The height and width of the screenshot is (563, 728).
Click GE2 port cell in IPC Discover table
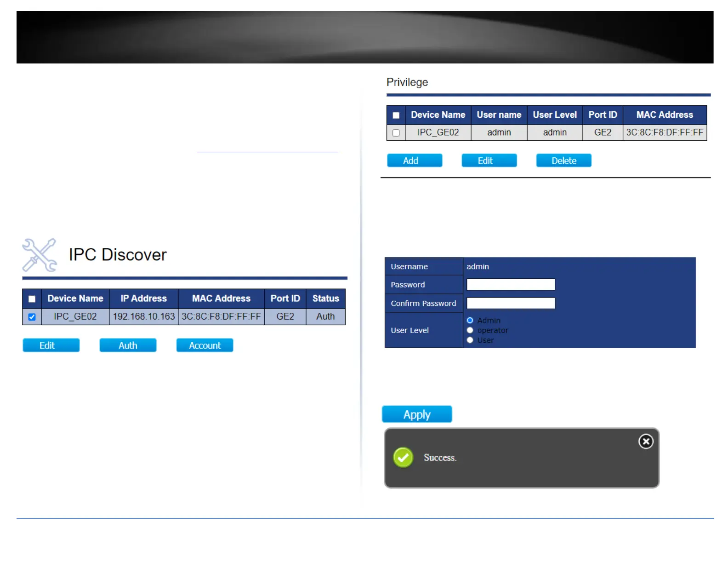[x=285, y=316]
